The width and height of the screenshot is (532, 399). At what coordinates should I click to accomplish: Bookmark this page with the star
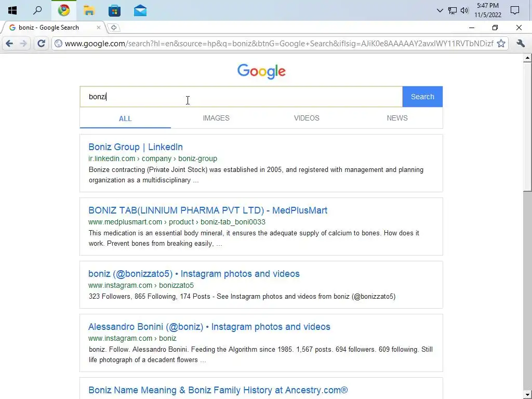point(501,44)
